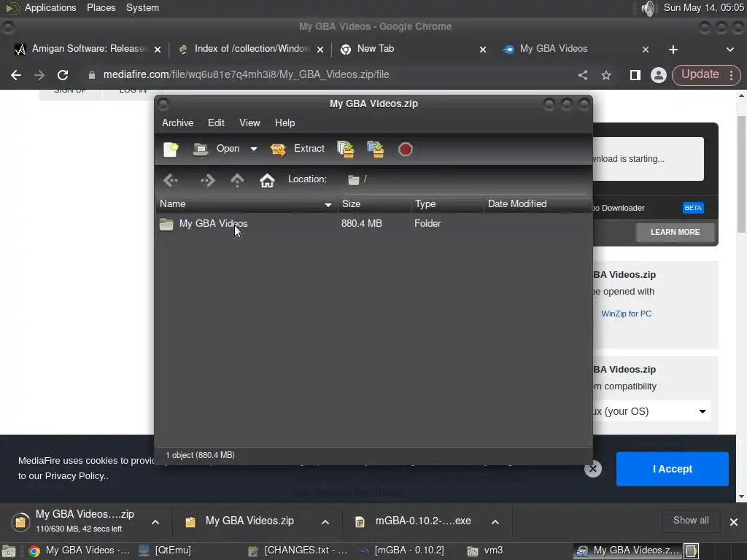Select the My GBA Videos folder row
747x560 pixels.
click(374, 223)
